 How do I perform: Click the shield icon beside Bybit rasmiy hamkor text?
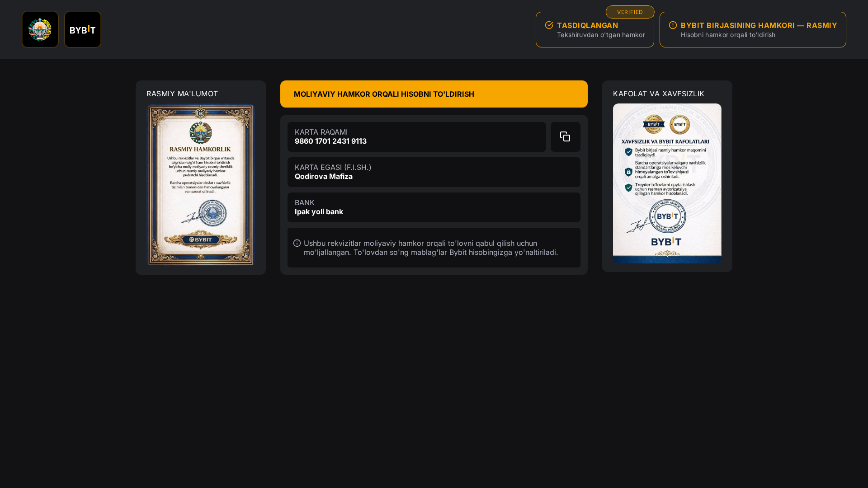tap(628, 152)
